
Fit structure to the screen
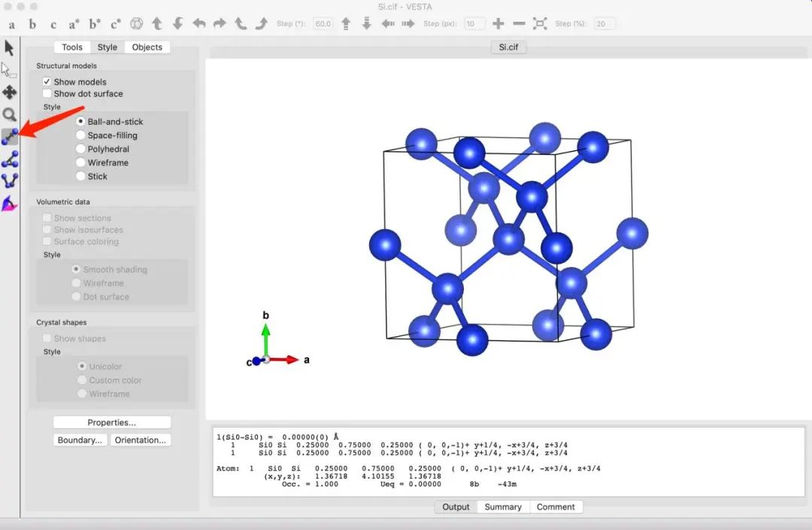[x=540, y=23]
